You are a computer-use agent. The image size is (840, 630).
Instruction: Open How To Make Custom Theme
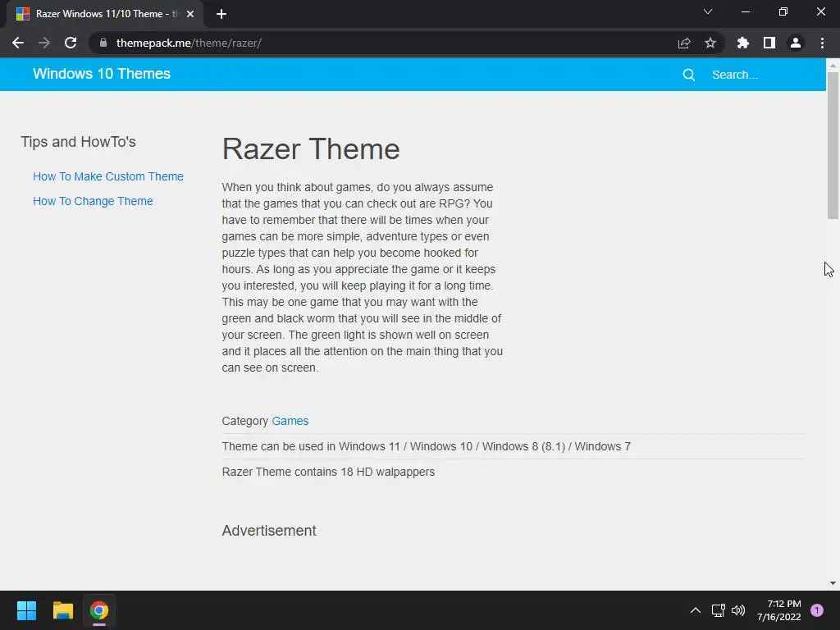[108, 176]
